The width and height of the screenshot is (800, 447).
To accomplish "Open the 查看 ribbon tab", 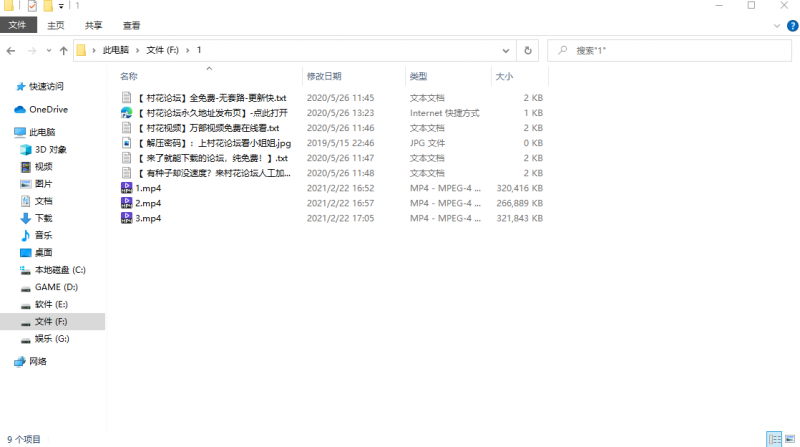I will pyautogui.click(x=131, y=25).
